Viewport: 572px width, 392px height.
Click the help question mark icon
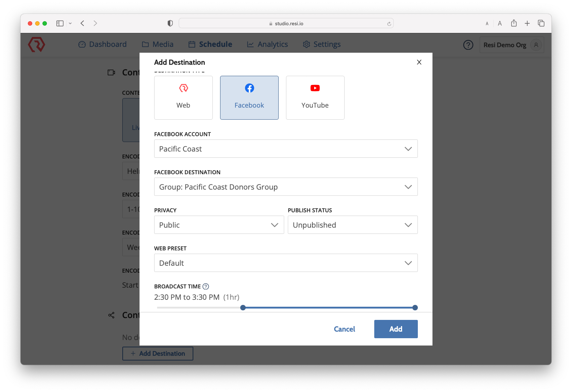click(468, 45)
